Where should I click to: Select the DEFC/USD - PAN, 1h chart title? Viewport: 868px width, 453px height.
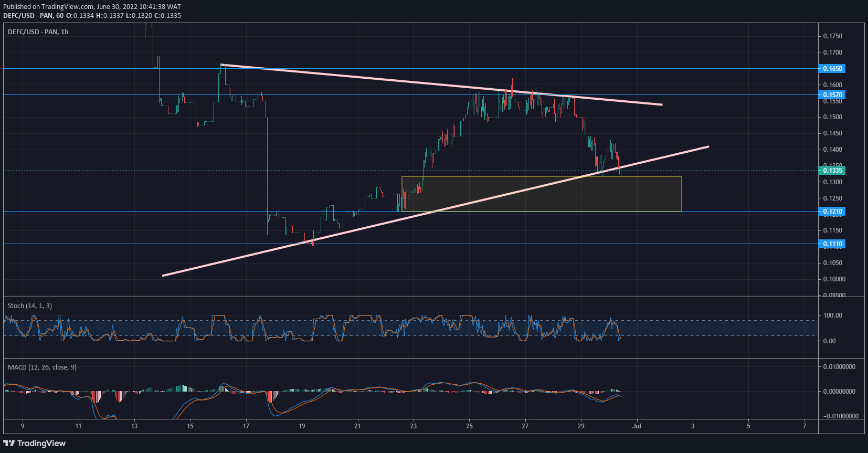click(38, 32)
